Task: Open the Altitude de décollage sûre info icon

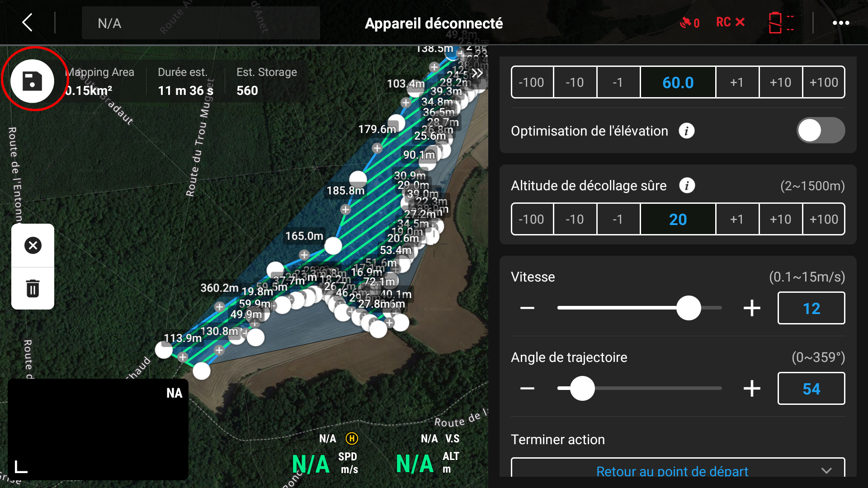Action: point(687,186)
